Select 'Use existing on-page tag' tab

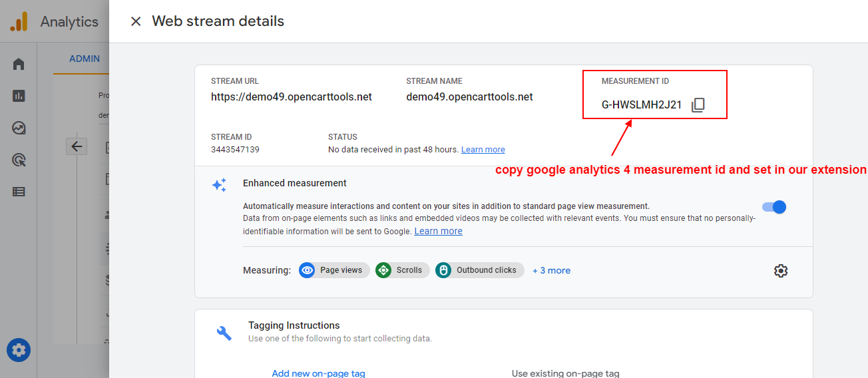coord(566,373)
